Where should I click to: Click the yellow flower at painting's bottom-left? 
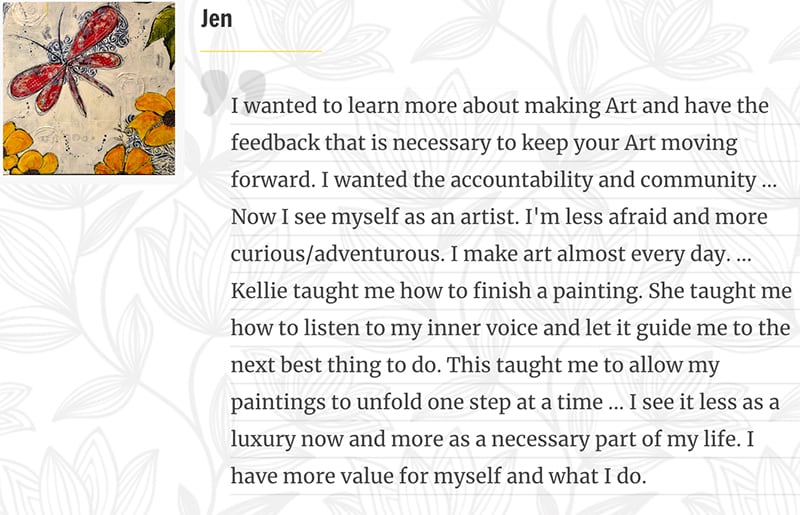(26, 151)
